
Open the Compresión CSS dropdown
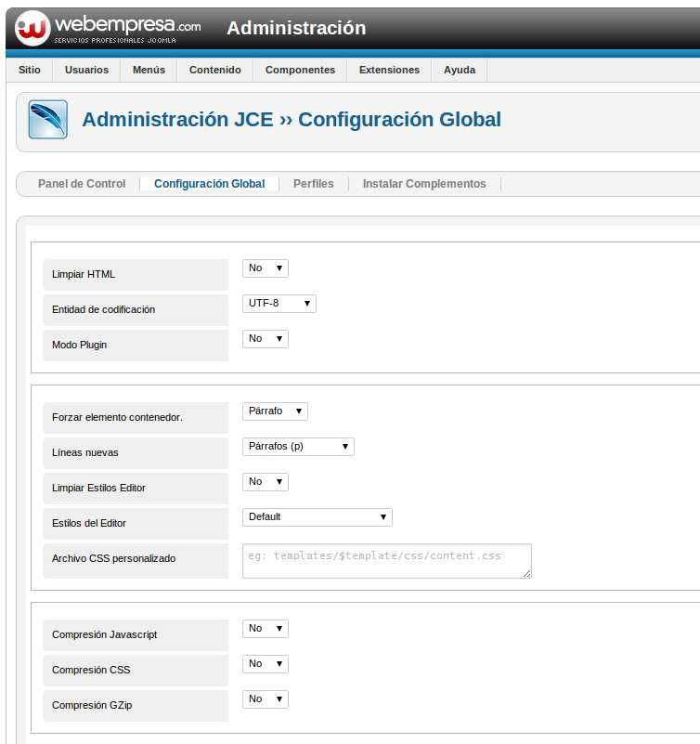266,663
